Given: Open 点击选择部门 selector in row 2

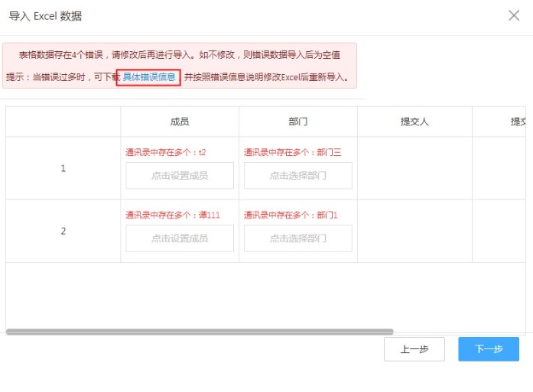Looking at the screenshot, I should pyautogui.click(x=297, y=238).
